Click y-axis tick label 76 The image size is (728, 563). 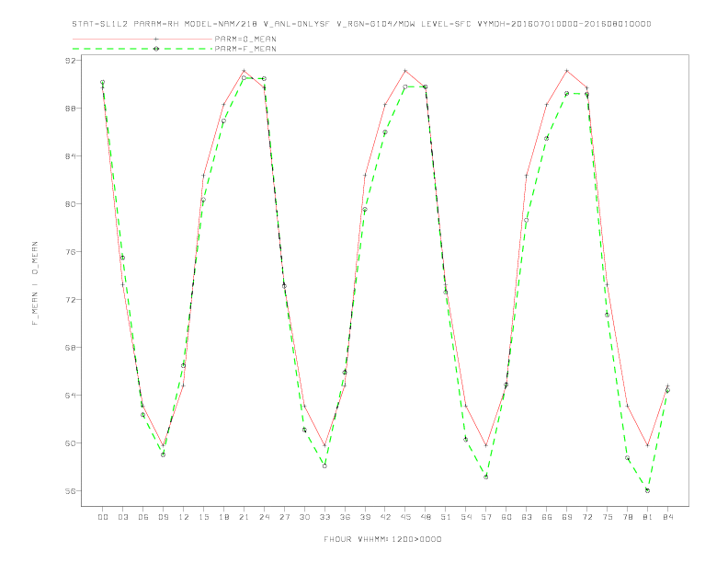coord(73,252)
